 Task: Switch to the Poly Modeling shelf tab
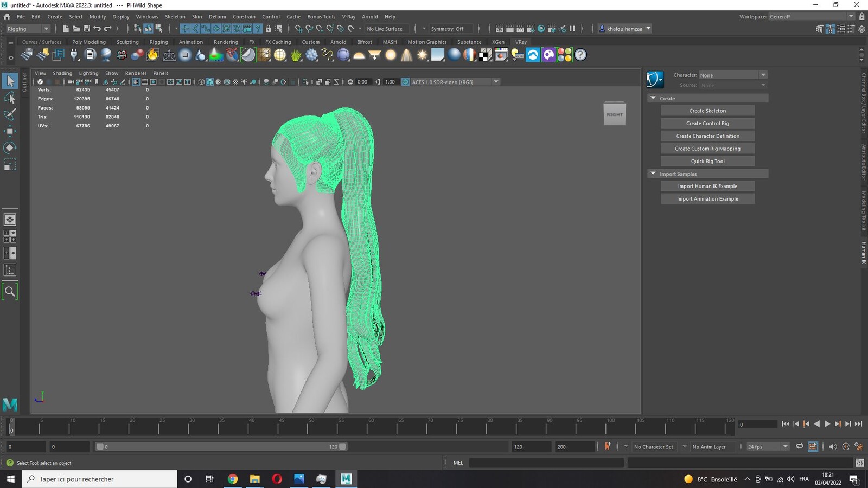(89, 42)
